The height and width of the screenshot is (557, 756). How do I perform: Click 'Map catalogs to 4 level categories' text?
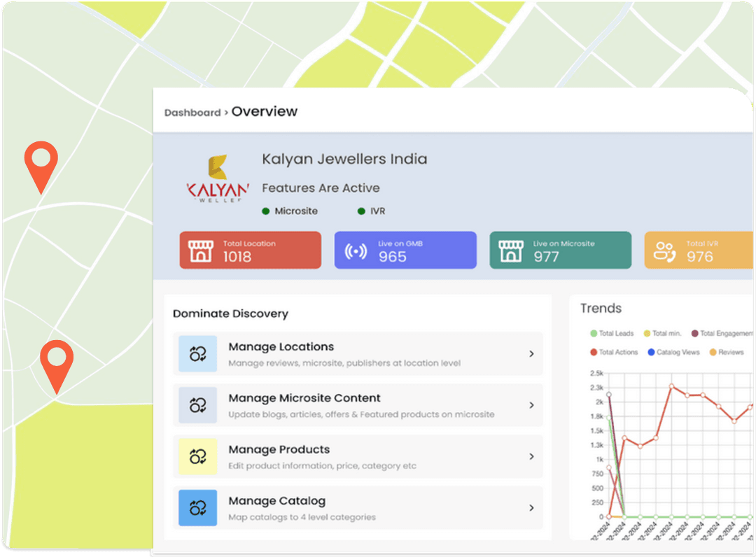pos(302,518)
